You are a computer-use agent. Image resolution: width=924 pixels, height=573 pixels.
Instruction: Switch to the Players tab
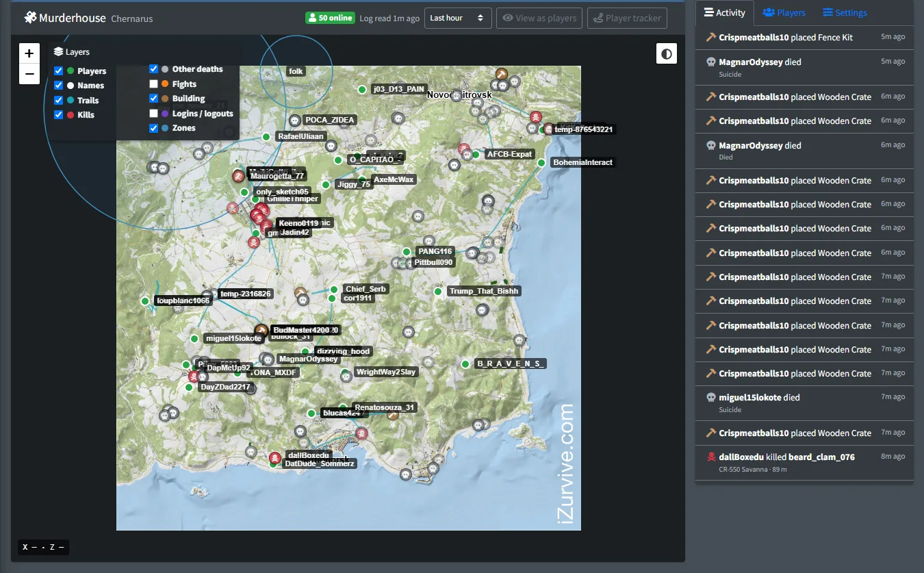[x=784, y=13]
